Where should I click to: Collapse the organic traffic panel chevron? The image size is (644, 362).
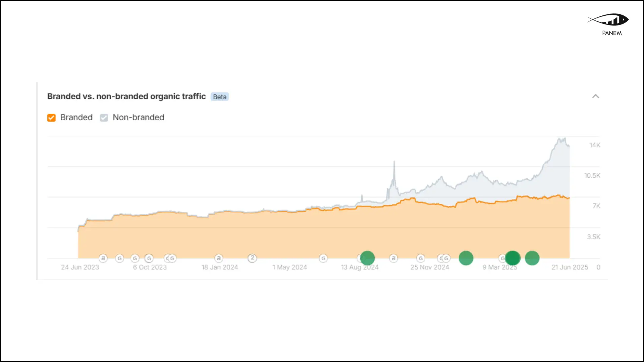click(x=595, y=97)
